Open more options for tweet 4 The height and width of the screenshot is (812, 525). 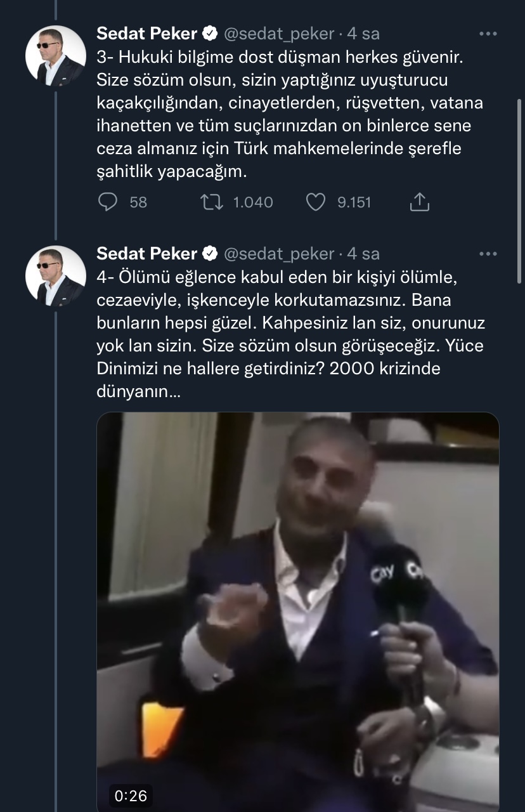tap(488, 254)
